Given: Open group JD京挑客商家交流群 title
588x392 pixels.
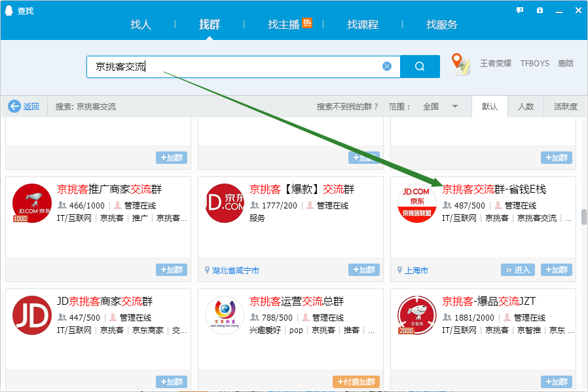Looking at the screenshot, I should [x=105, y=301].
